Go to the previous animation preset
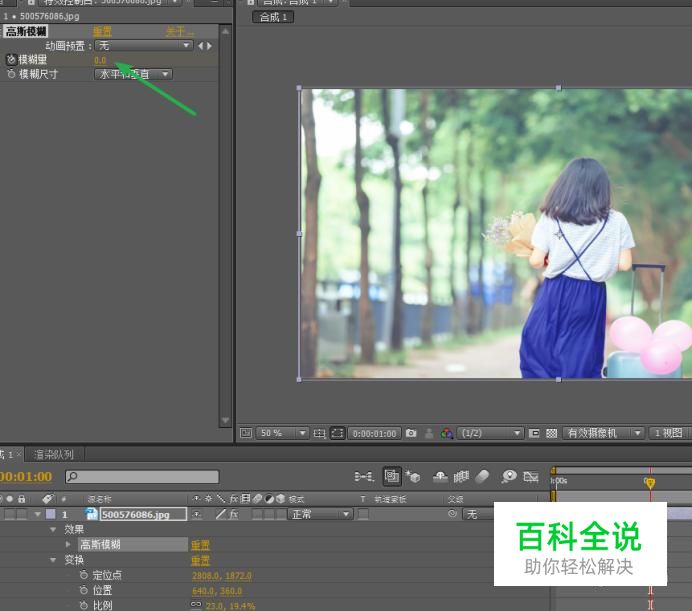 click(201, 45)
